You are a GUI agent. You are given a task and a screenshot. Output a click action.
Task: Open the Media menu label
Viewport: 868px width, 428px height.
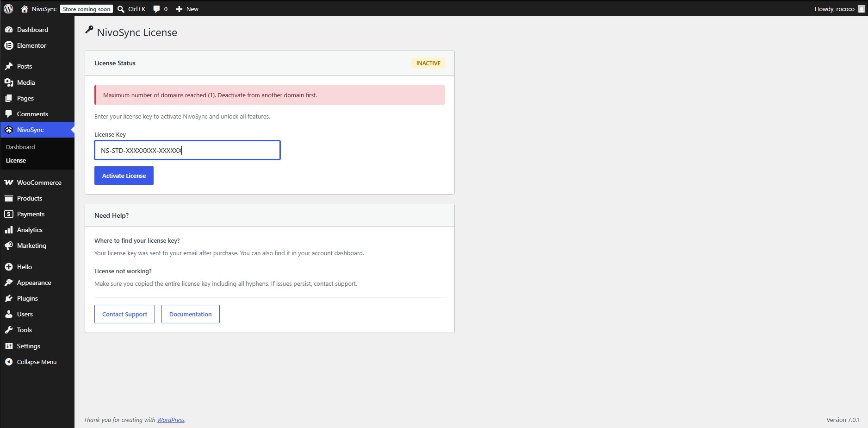tap(26, 82)
